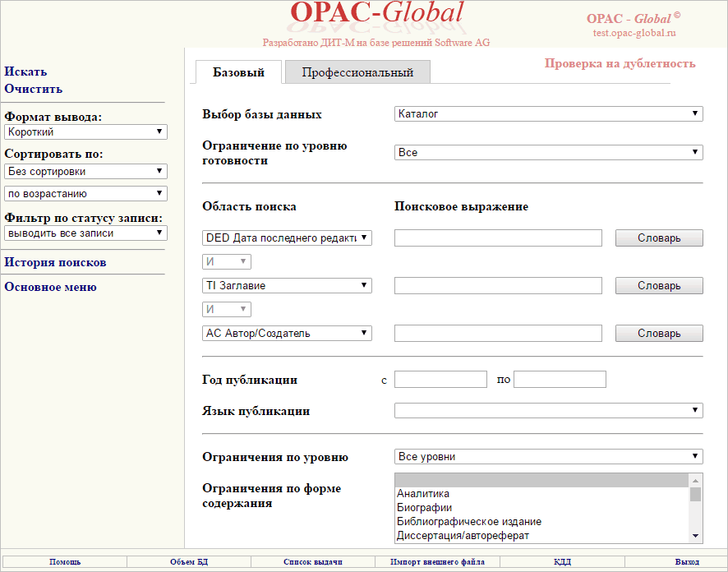Image resolution: width=728 pixels, height=572 pixels.
Task: Open the TI Заглавие search field dropdown
Action: point(287,285)
